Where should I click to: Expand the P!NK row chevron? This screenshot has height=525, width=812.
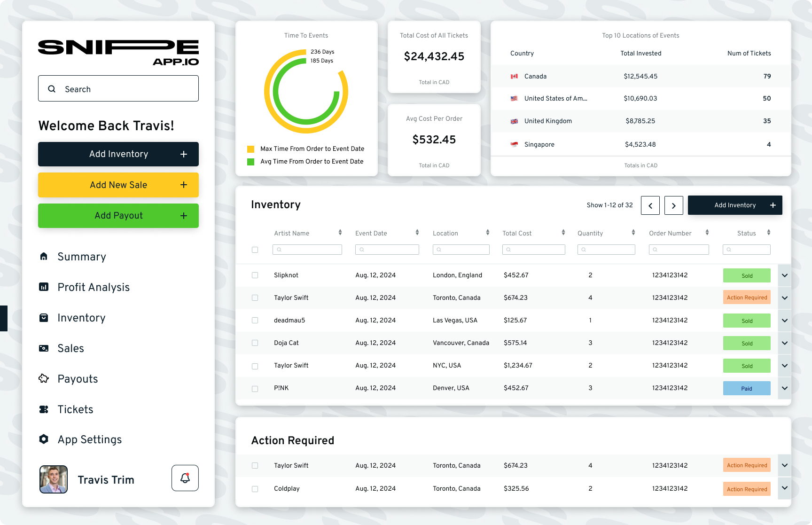[785, 388]
